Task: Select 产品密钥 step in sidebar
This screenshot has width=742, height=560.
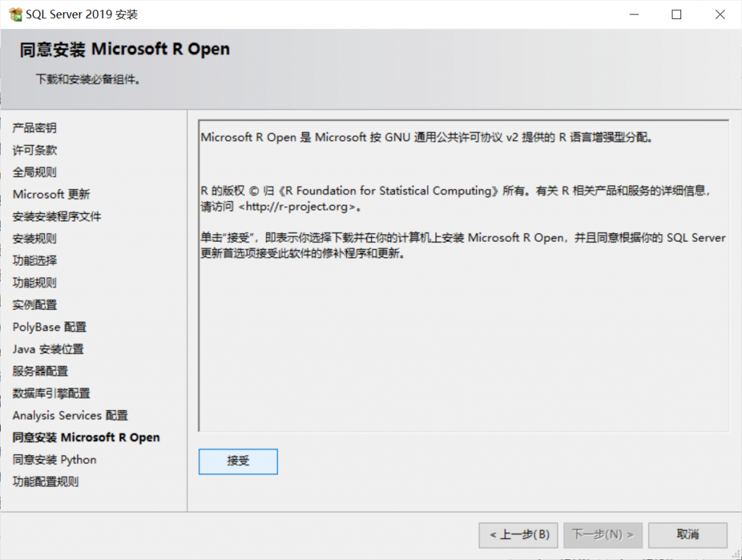Action: click(x=34, y=128)
